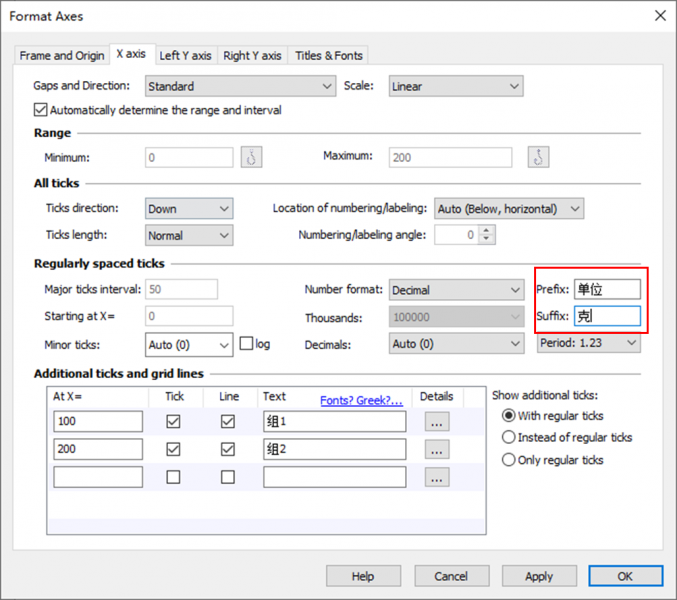Click the Maximum range hook icon button
The image size is (677, 600).
click(x=539, y=158)
